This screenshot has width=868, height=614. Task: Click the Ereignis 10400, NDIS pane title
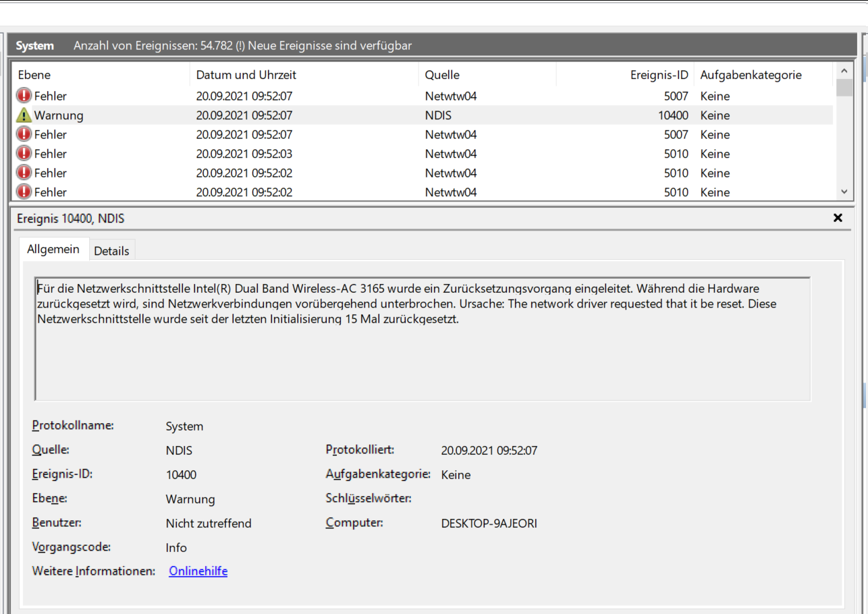point(71,219)
